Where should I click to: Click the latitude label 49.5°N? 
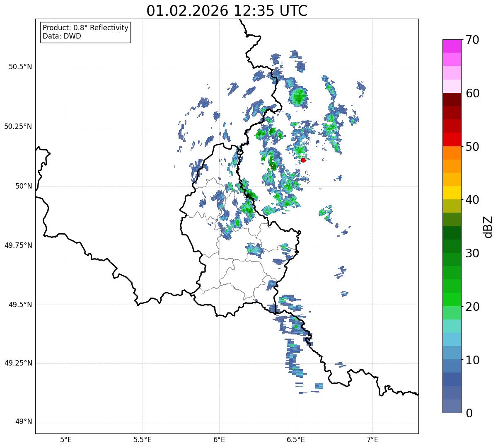20,305
